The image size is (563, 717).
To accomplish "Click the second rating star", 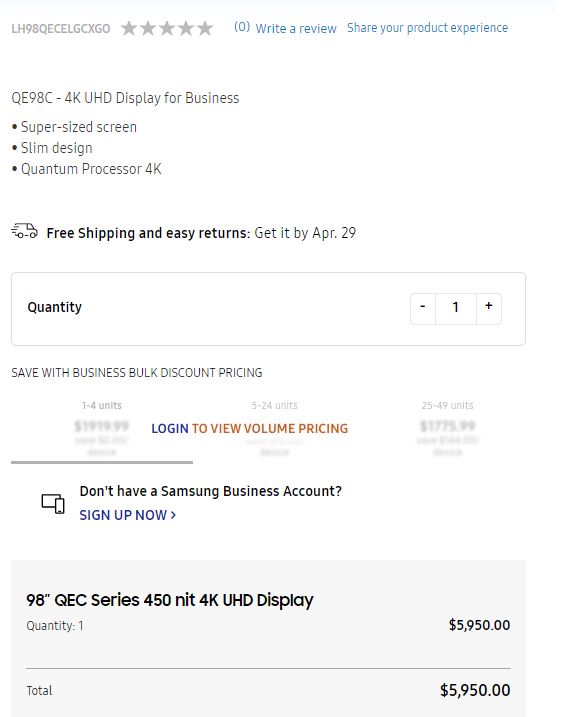I will pos(148,28).
